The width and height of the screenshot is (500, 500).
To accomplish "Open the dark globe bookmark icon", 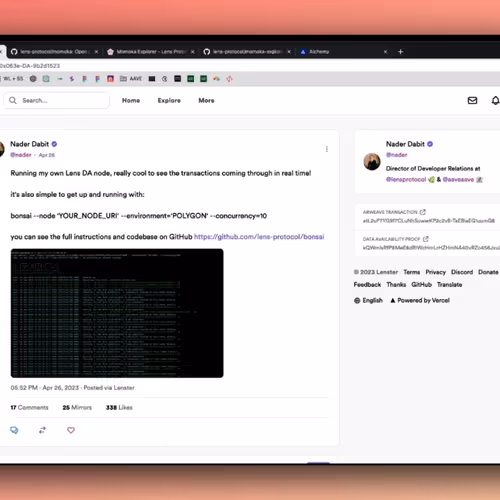I will coord(33,79).
